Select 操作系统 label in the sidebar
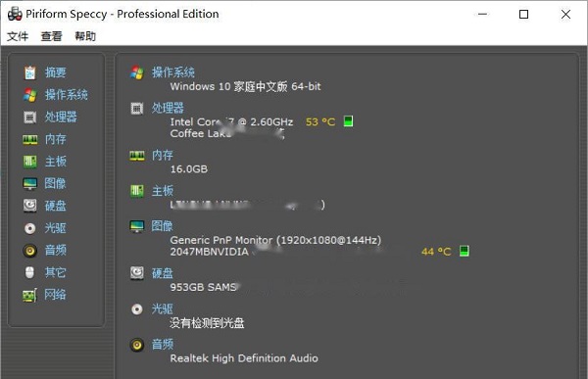The width and height of the screenshot is (588, 379). (67, 94)
